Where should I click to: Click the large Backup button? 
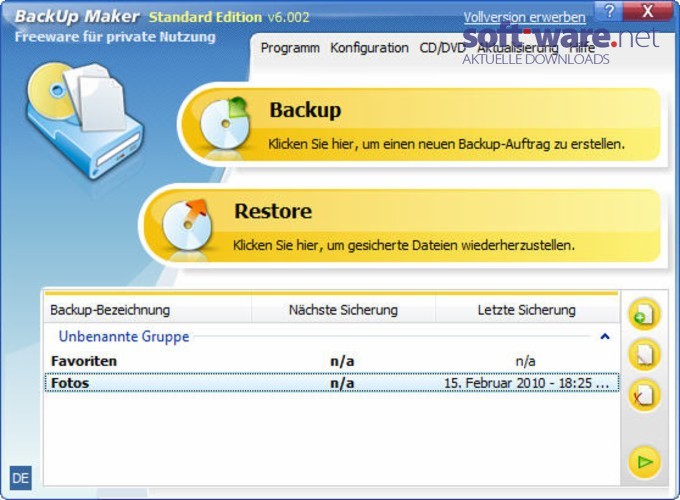click(421, 124)
